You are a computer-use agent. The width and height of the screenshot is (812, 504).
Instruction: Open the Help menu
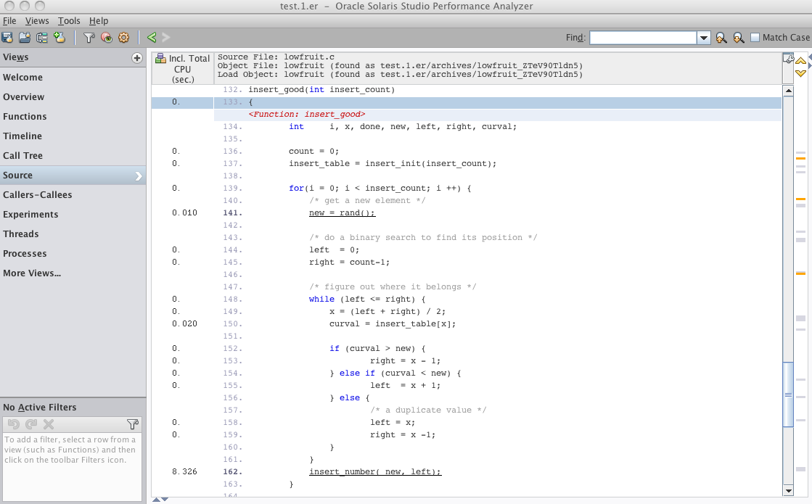(x=99, y=21)
